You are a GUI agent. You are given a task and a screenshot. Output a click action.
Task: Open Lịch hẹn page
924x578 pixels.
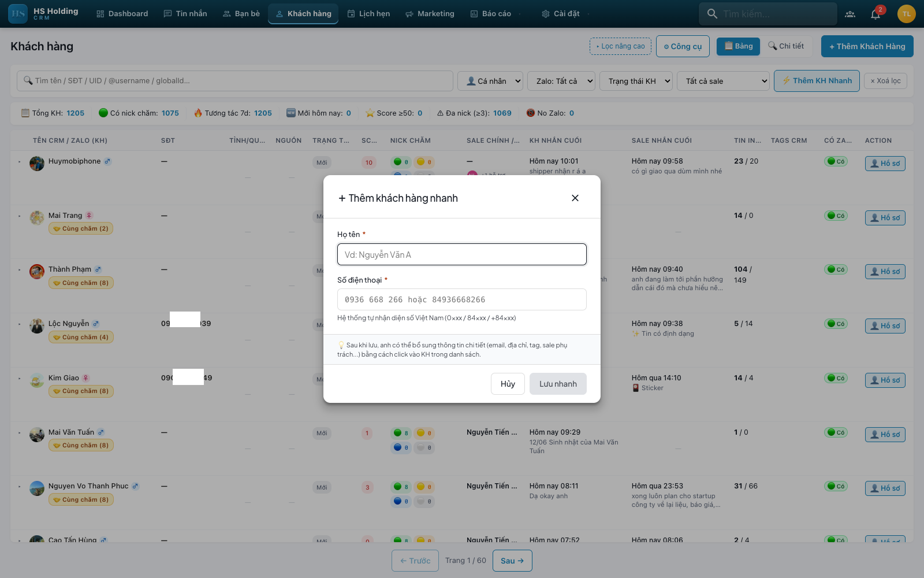point(368,14)
